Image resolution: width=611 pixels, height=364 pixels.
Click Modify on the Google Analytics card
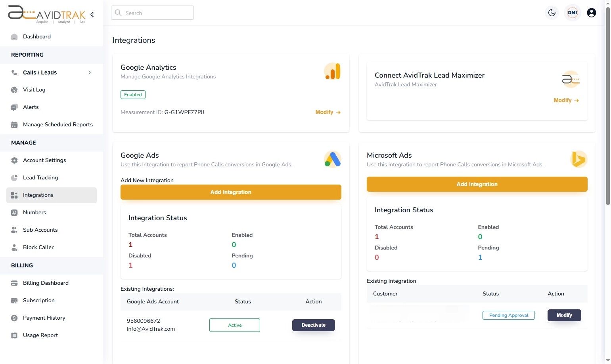[x=328, y=112]
